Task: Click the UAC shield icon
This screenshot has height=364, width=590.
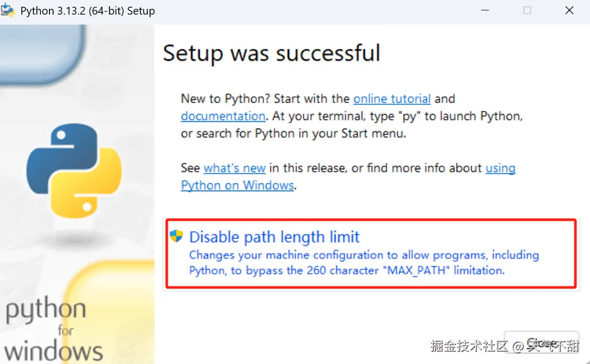Action: tap(176, 236)
